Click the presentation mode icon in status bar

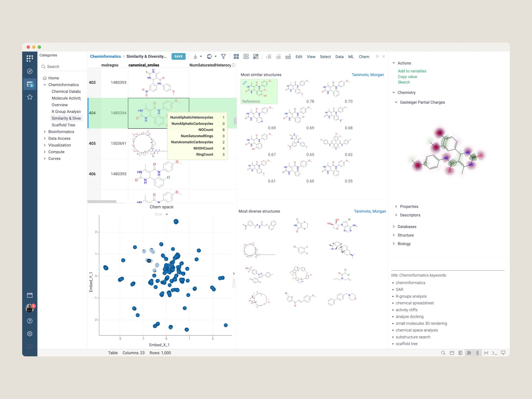[x=503, y=353]
